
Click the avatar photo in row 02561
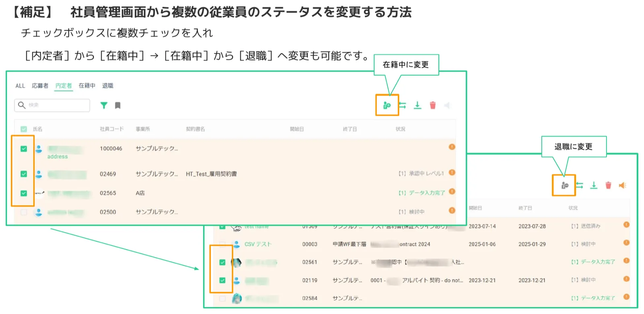click(x=236, y=262)
